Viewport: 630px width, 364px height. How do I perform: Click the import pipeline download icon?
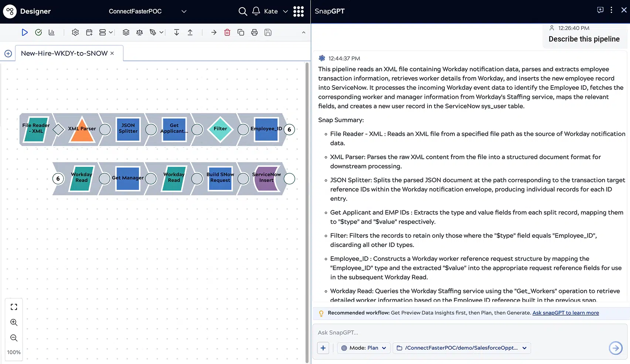click(177, 32)
